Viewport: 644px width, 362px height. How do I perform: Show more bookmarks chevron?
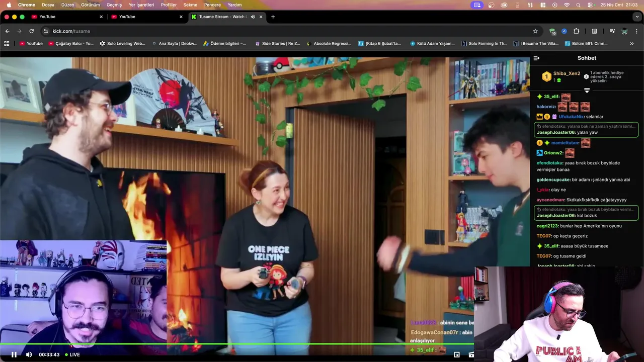(x=632, y=44)
